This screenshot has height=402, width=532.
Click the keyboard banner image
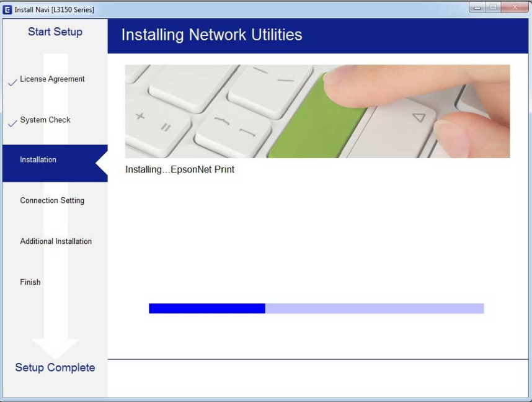(317, 111)
